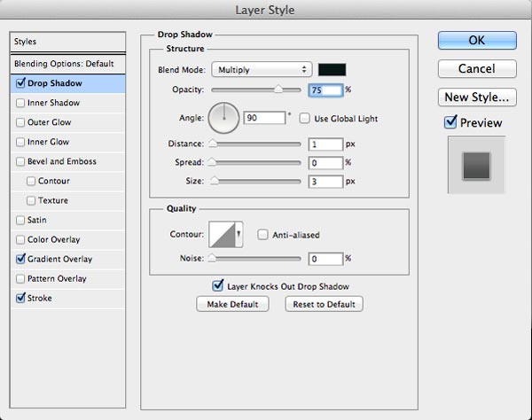Enable the Color Overlay checkbox
Image resolution: width=532 pixels, height=420 pixels.
point(20,239)
